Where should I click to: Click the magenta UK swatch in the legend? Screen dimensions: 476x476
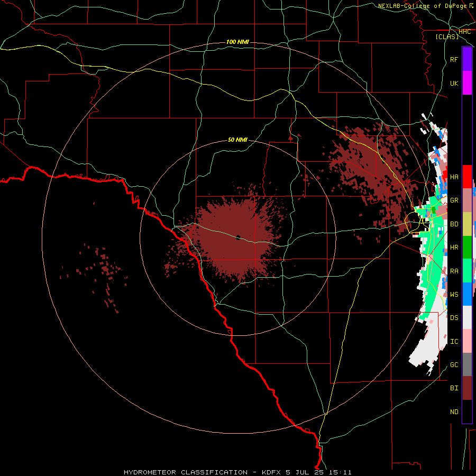(x=467, y=83)
